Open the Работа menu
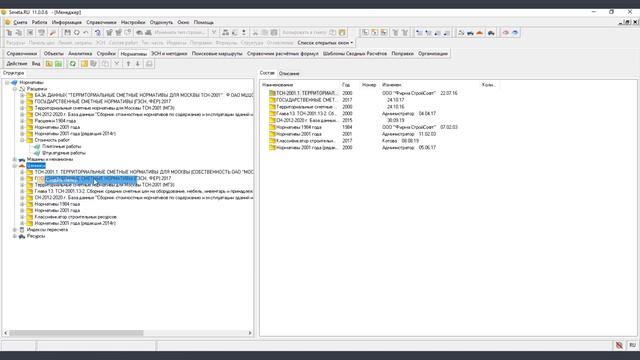640x360 pixels. click(40, 22)
